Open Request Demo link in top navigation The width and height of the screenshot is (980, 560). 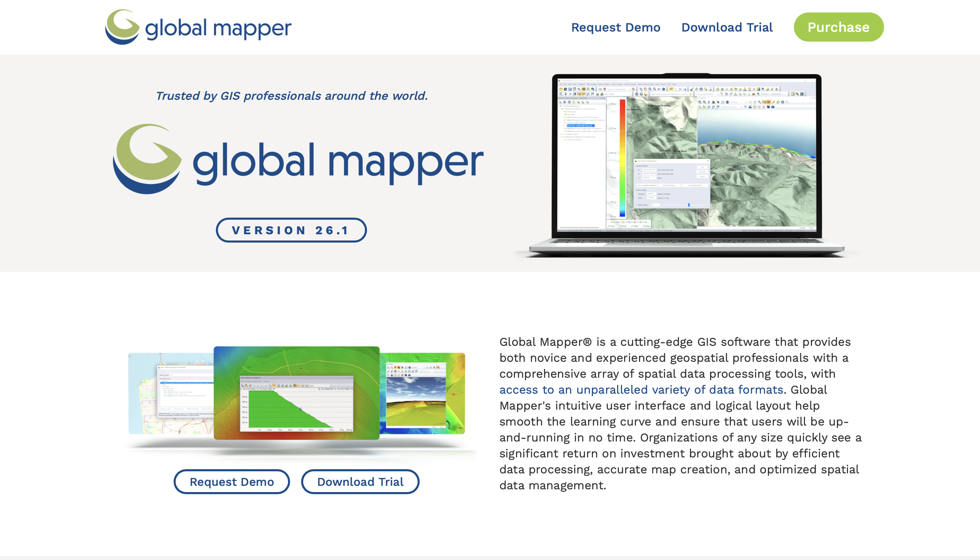pos(615,27)
